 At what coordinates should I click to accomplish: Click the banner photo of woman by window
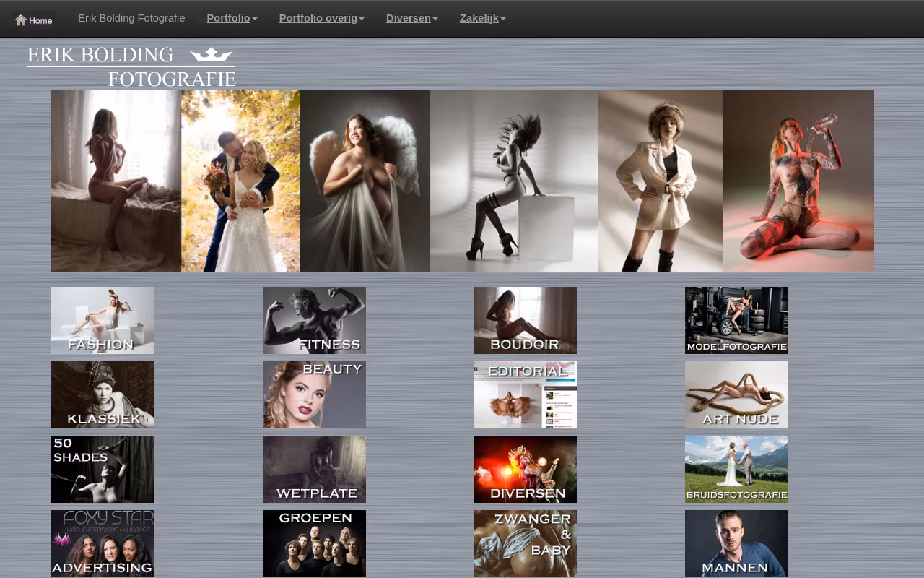point(116,181)
